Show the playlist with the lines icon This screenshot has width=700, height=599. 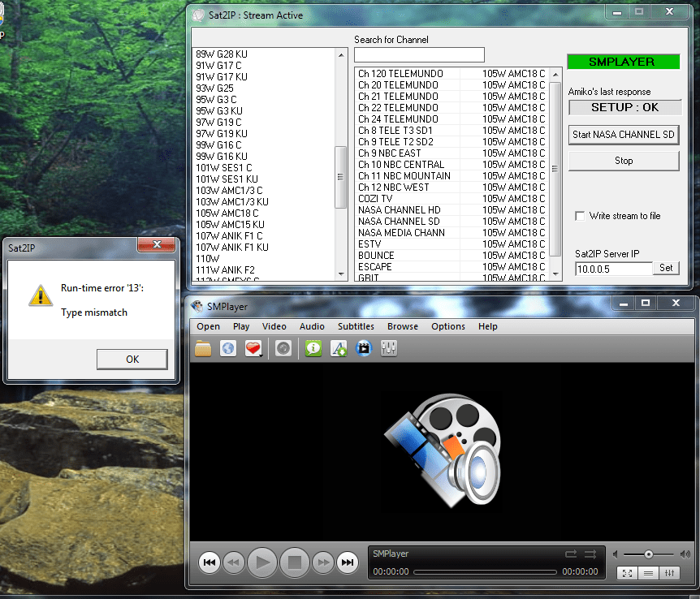pos(649,573)
